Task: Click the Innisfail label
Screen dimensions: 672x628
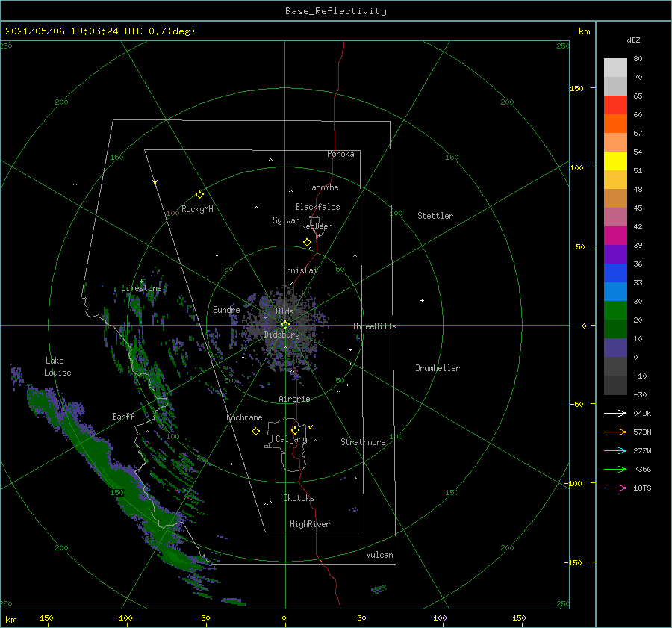Action: 302,270
